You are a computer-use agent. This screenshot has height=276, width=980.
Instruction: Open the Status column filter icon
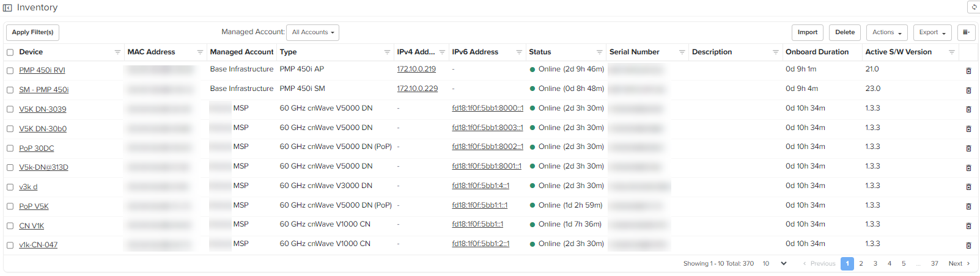pos(599,53)
